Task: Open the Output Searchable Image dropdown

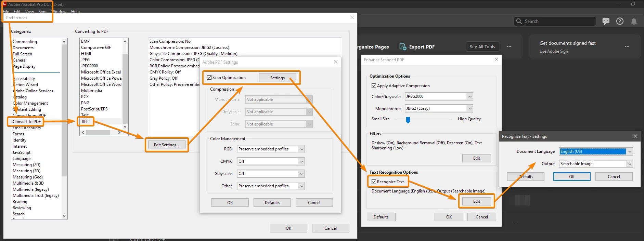Action: (596, 164)
